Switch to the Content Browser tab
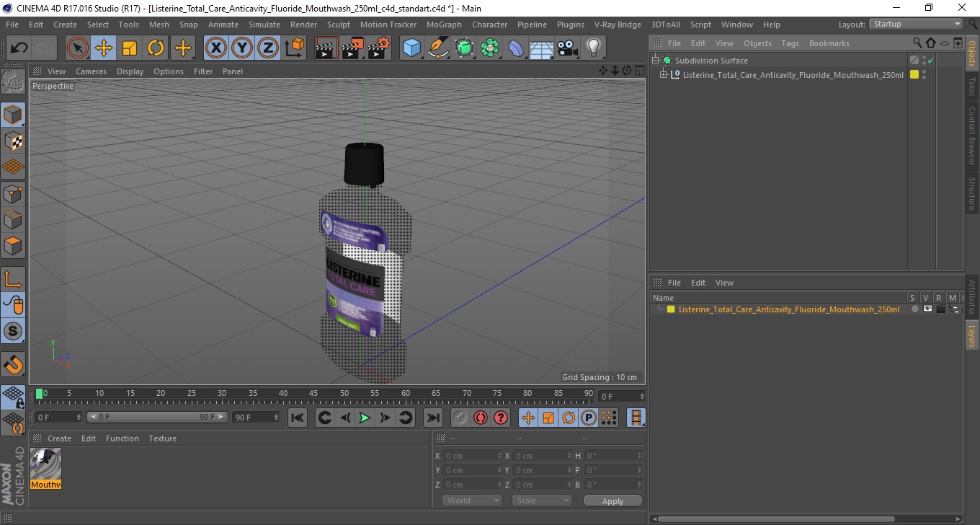This screenshot has width=980, height=525. [x=971, y=136]
